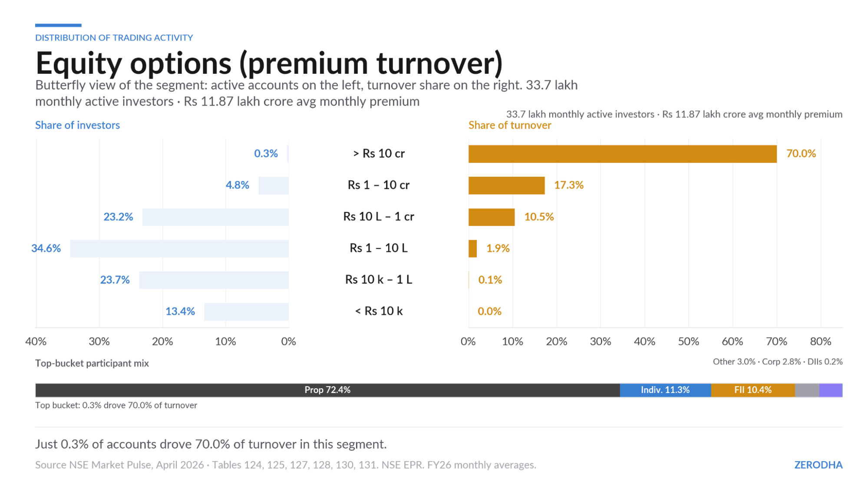Click the 34.6% investors bar

[179, 248]
